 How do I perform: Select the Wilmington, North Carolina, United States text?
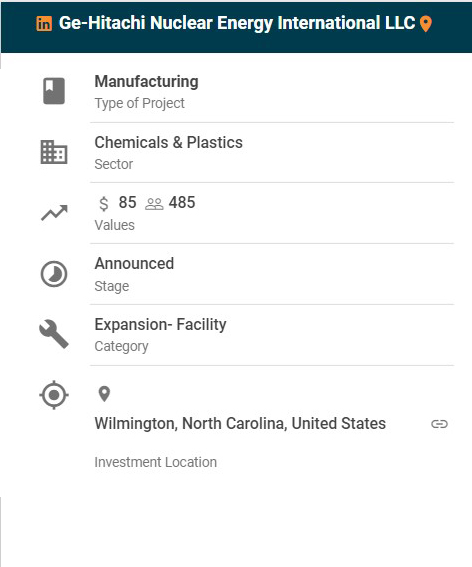(240, 423)
